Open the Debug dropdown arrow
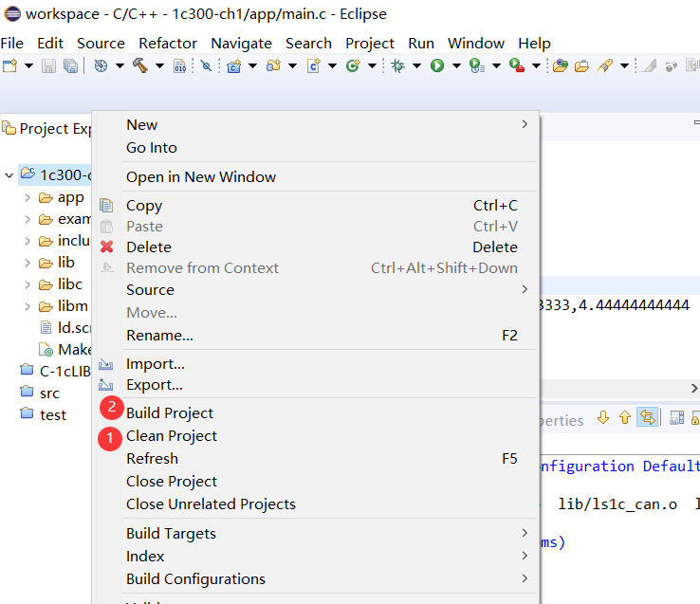Screen dimensions: 700x604 coord(417,66)
